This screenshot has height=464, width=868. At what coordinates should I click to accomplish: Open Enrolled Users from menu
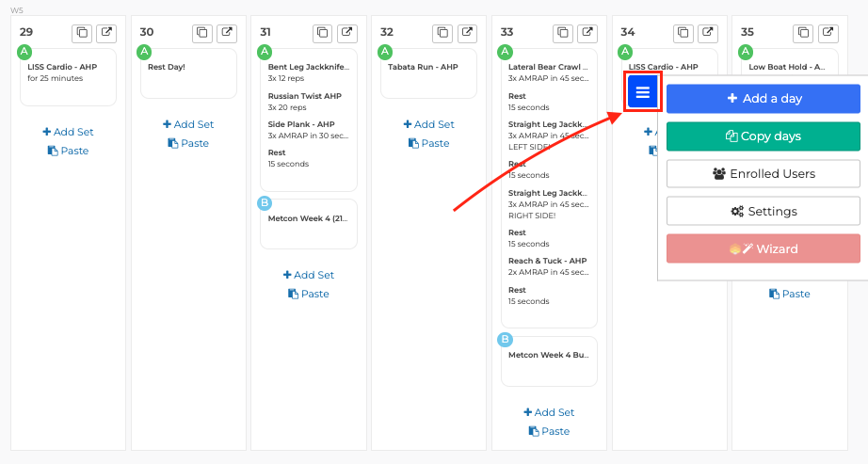764,174
